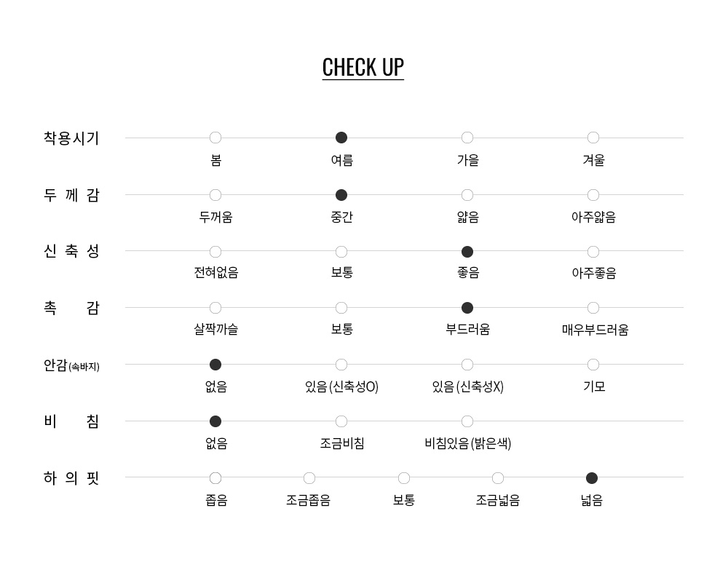Select 비침있음(밝은색) circle
The height and width of the screenshot is (564, 728).
click(467, 421)
